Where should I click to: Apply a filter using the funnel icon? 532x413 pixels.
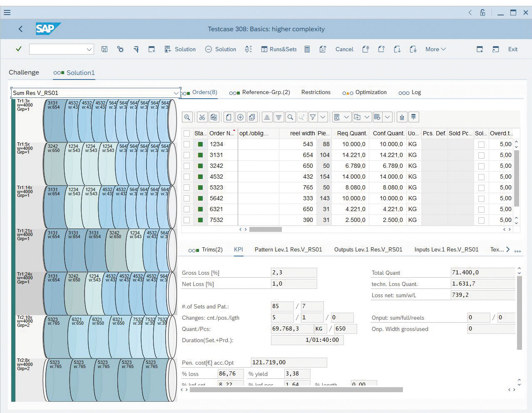pyautogui.click(x=313, y=117)
